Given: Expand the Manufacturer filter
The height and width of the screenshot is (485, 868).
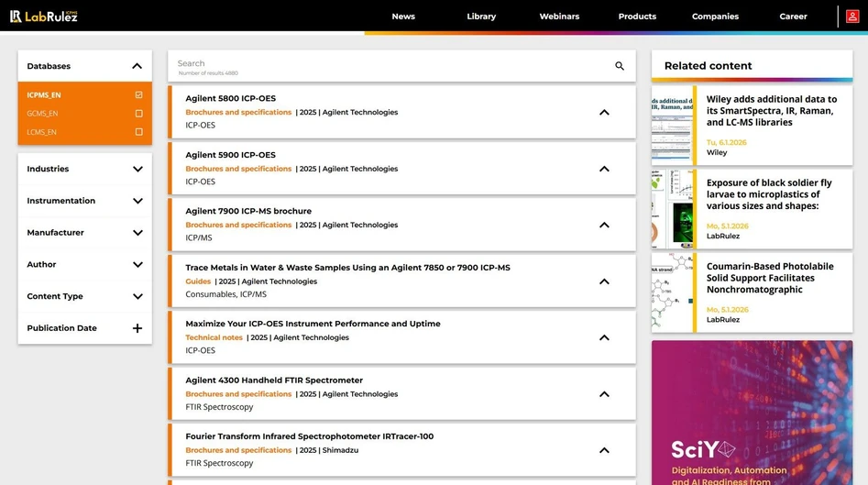Looking at the screenshot, I should pos(137,233).
